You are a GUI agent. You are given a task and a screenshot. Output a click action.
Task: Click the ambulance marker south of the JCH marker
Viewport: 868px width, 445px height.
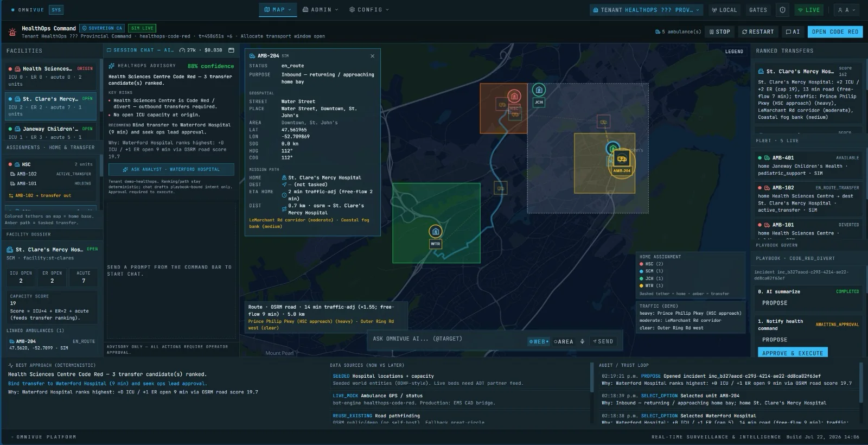(x=603, y=122)
